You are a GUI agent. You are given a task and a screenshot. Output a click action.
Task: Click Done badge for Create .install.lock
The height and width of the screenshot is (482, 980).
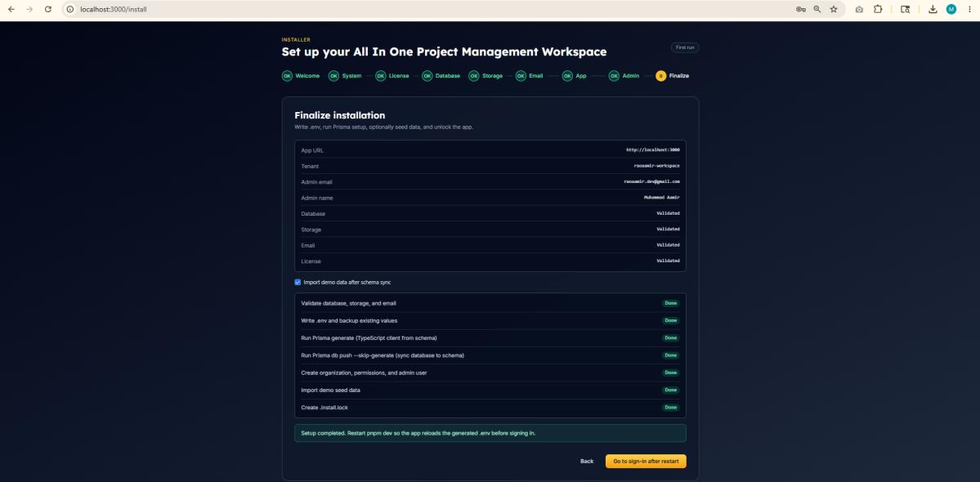670,407
